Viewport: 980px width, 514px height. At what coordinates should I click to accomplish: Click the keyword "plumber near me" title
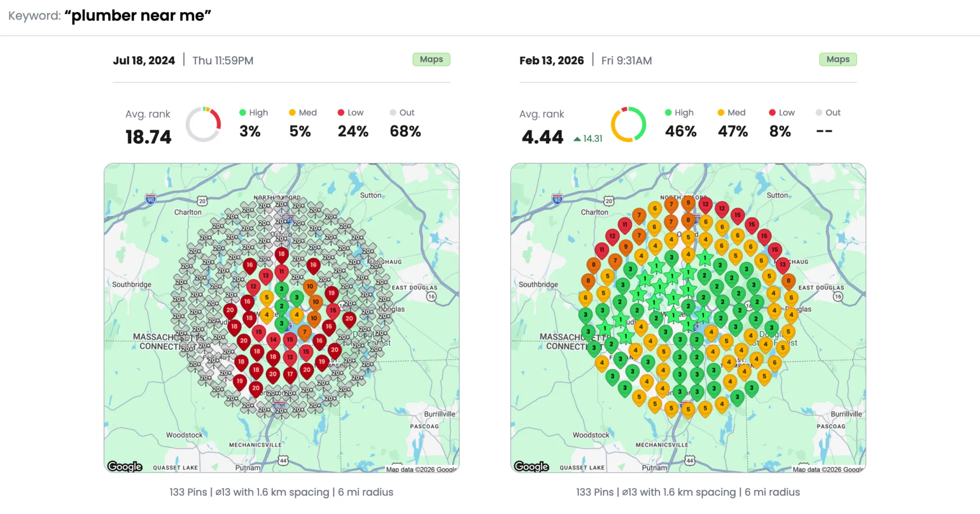click(x=138, y=16)
